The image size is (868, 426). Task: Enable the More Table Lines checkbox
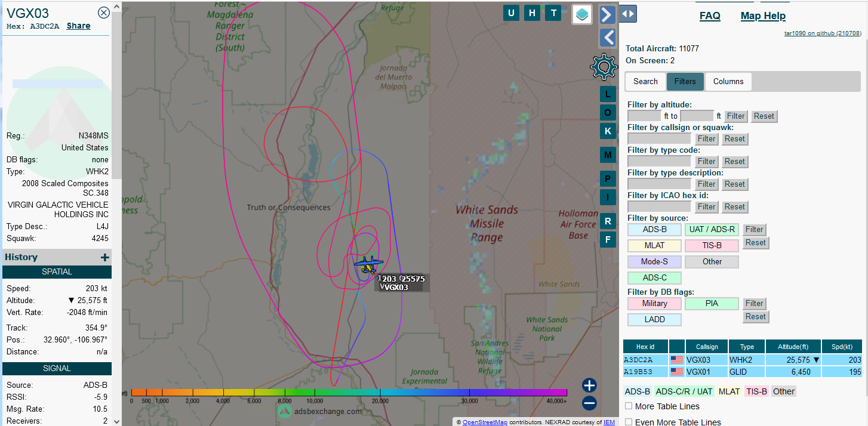[629, 406]
